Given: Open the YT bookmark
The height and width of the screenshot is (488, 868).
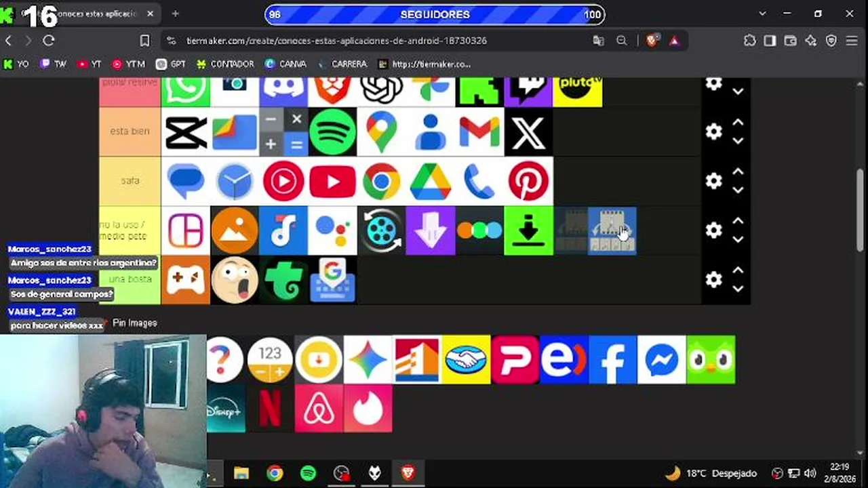Looking at the screenshot, I should [89, 64].
